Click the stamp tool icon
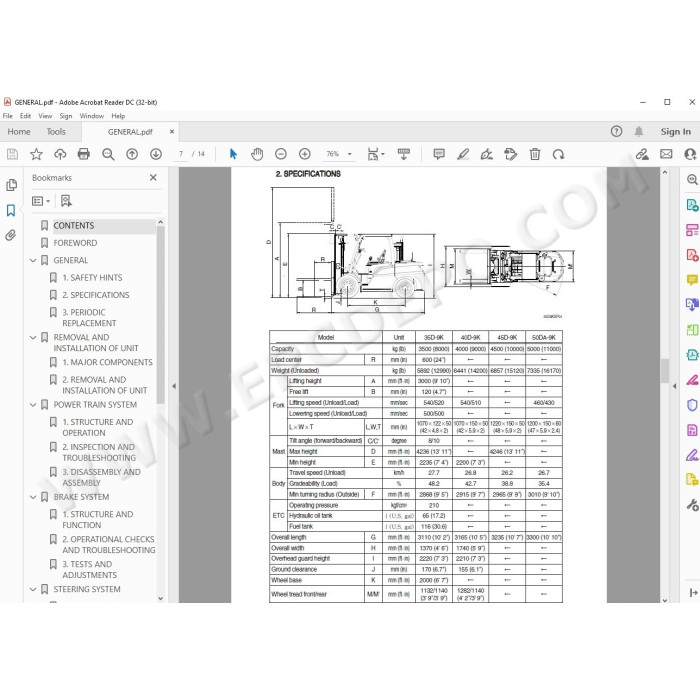This screenshot has width=700, height=700. click(x=510, y=154)
